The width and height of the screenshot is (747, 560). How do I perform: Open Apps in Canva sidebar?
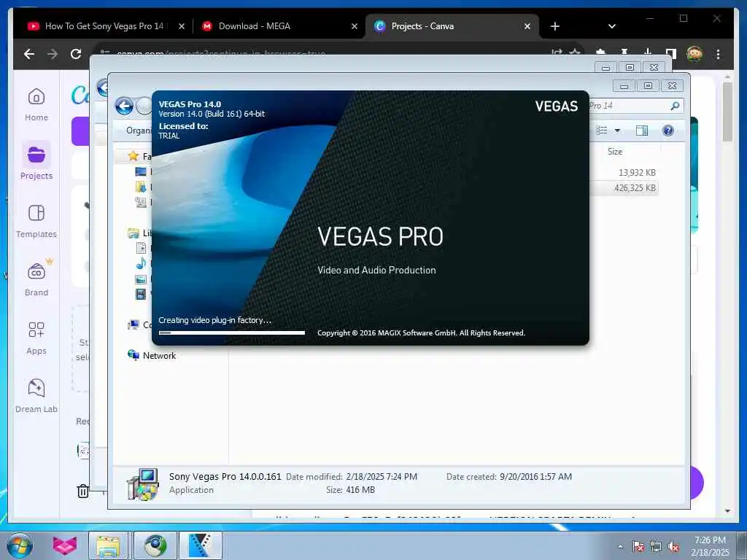[36, 338]
